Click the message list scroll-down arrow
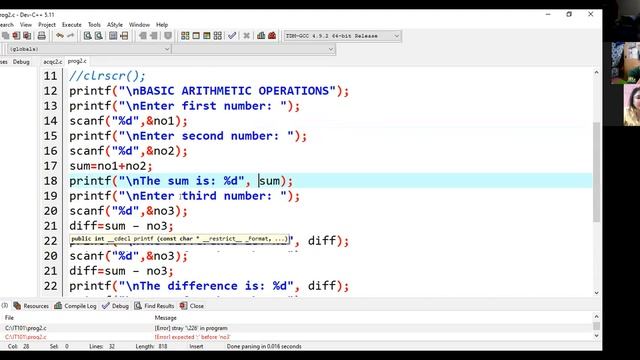The height and width of the screenshot is (360, 640). pos(596,336)
